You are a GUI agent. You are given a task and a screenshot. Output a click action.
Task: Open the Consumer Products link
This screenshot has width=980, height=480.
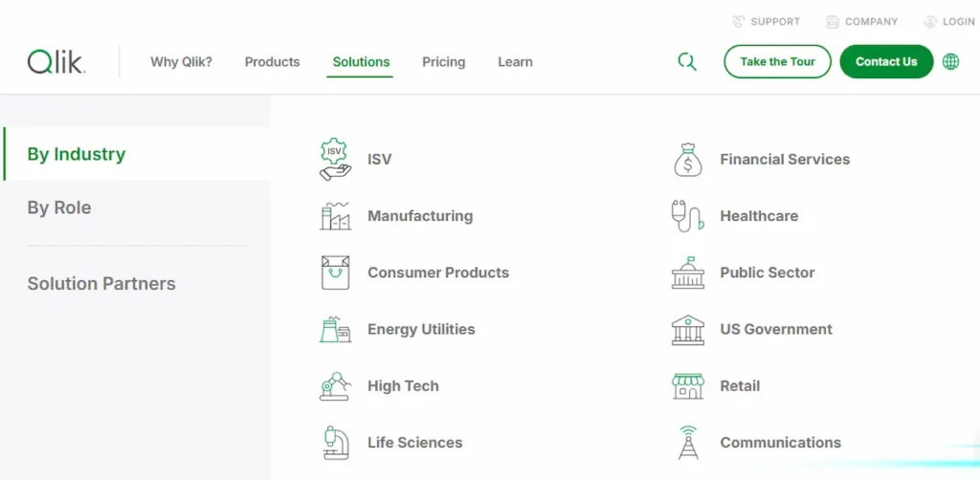[438, 273]
